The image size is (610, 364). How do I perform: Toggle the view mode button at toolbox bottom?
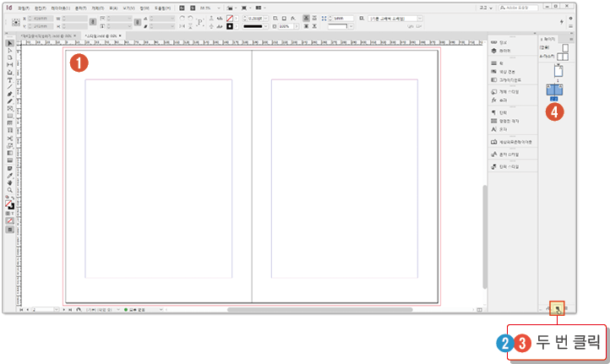(10, 230)
